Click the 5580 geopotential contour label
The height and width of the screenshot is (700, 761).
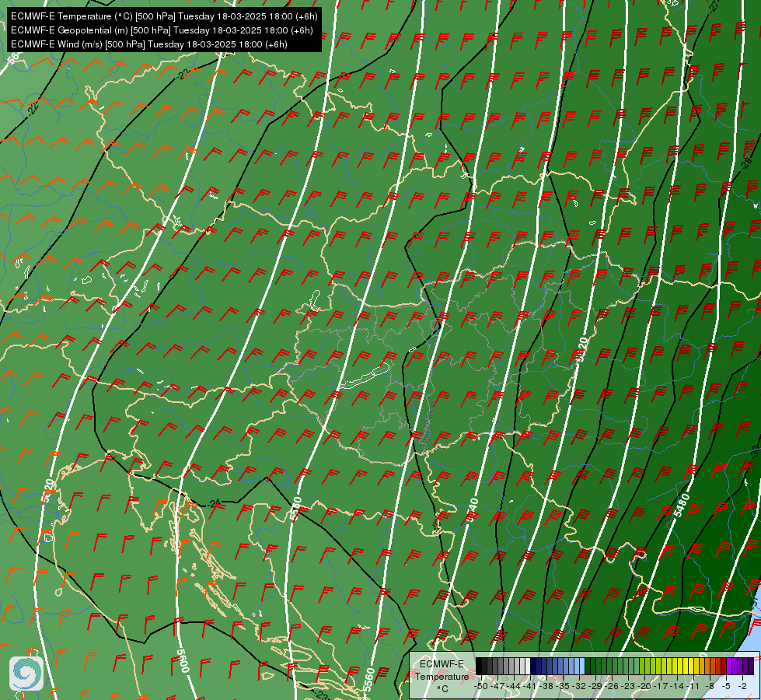(x=296, y=509)
